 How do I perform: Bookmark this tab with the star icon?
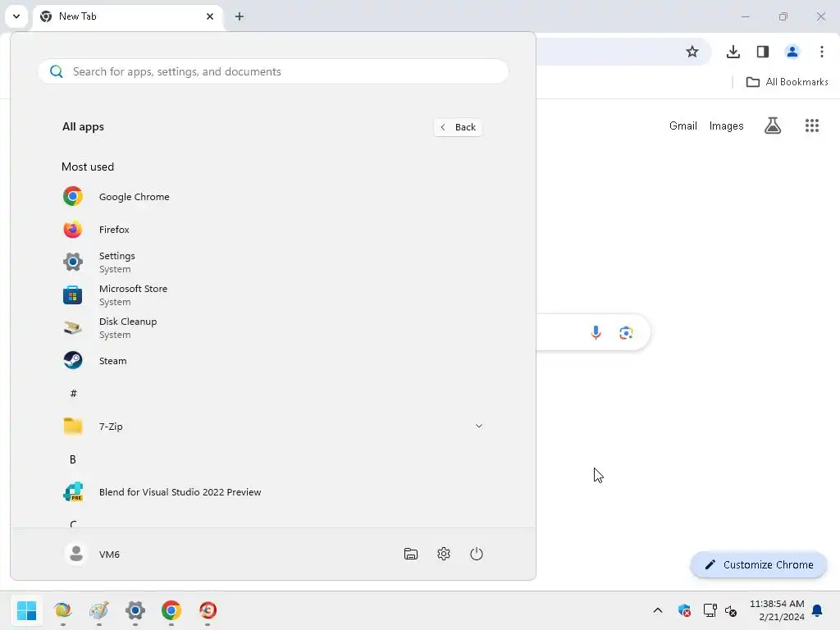[x=692, y=52]
